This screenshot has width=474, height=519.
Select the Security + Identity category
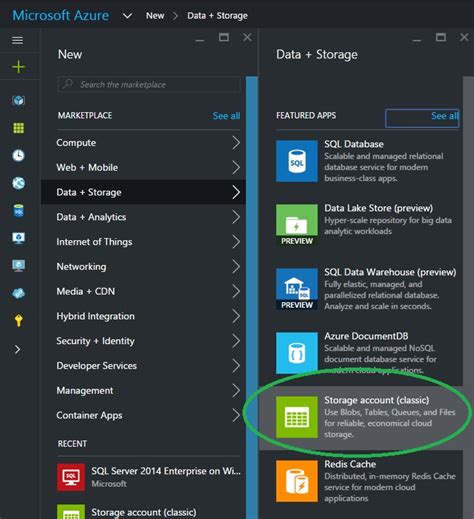(x=143, y=341)
